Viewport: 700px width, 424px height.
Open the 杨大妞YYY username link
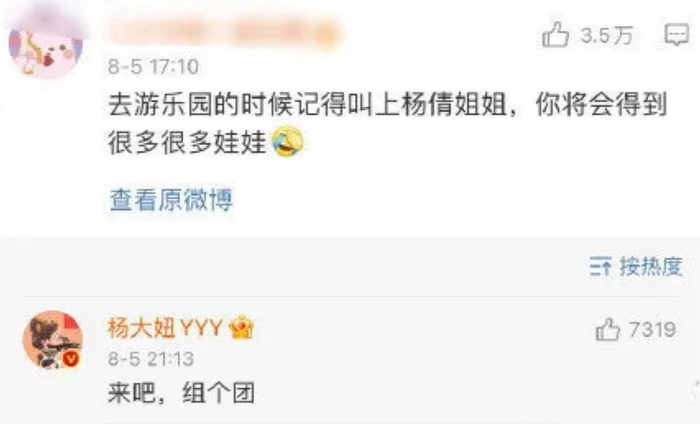165,328
